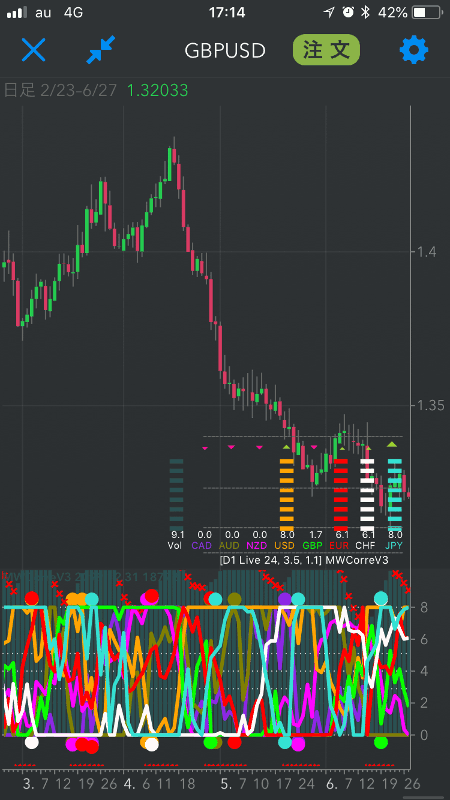Screen dimensions: 450x800
Task: Tap the orange USD strength bar stack
Action: coord(287,494)
